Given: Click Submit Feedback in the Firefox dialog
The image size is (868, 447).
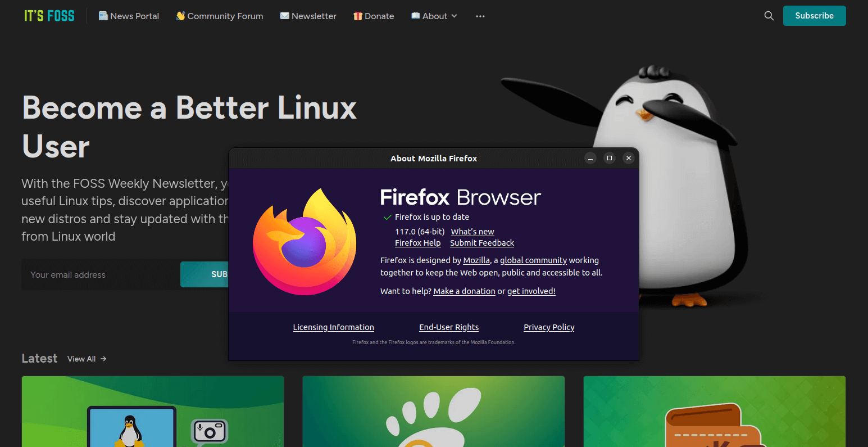Looking at the screenshot, I should tap(481, 243).
